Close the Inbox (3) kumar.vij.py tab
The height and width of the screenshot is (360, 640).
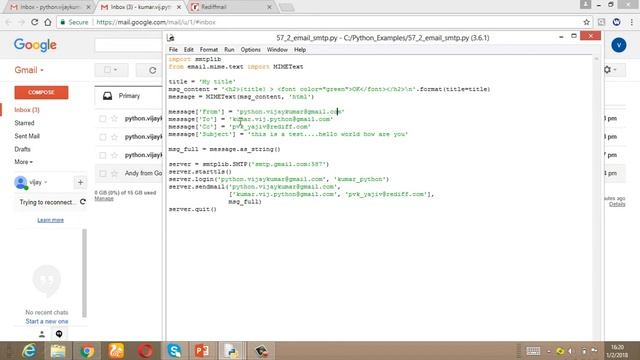pyautogui.click(x=179, y=7)
